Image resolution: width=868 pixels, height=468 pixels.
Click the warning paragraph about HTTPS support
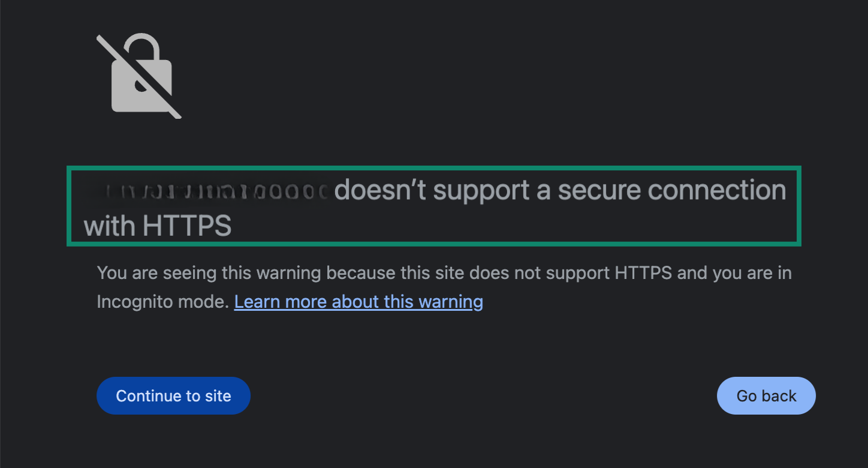tap(444, 272)
